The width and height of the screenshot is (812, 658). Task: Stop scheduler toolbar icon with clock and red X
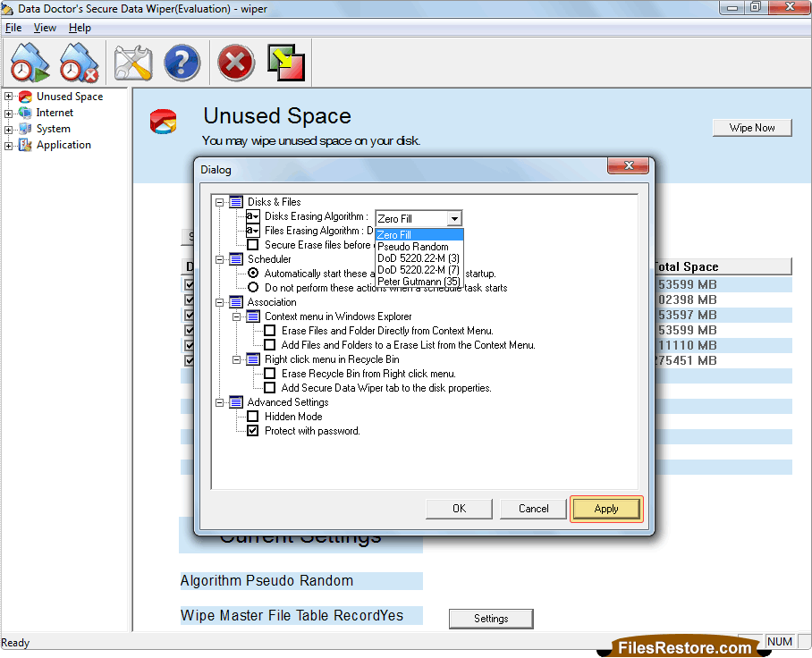(x=79, y=63)
